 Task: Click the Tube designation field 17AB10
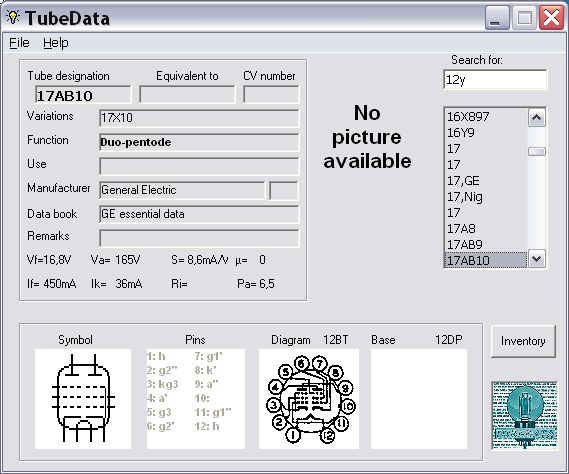(x=83, y=95)
